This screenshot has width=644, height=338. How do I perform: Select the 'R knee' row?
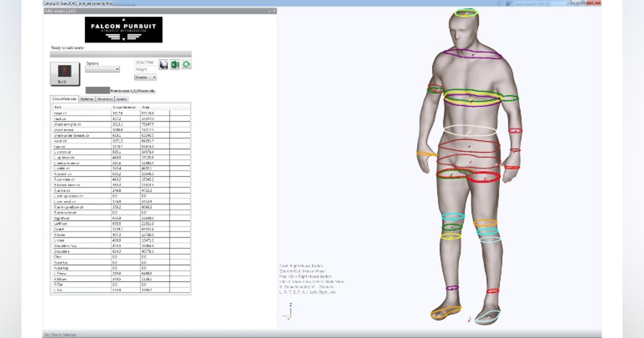pos(121,234)
